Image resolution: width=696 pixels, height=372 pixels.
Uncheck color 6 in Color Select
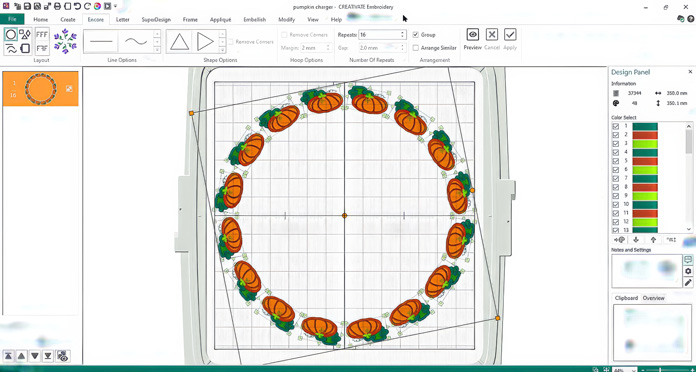click(x=616, y=170)
